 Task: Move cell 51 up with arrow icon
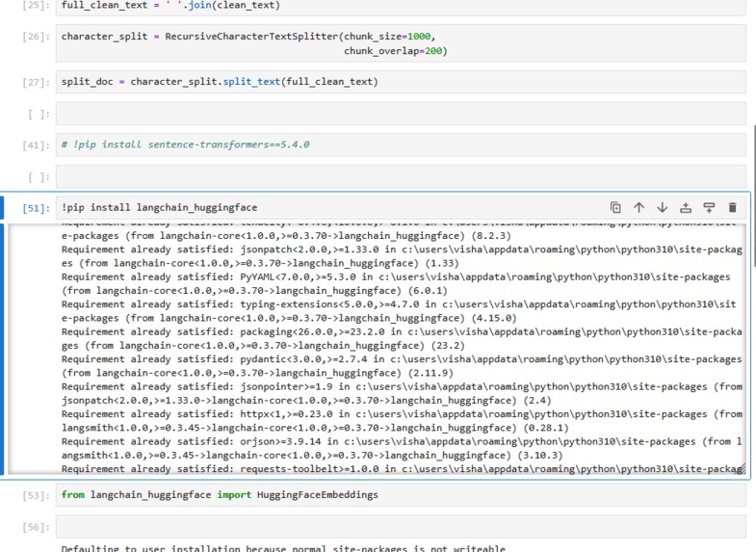pyautogui.click(x=639, y=207)
